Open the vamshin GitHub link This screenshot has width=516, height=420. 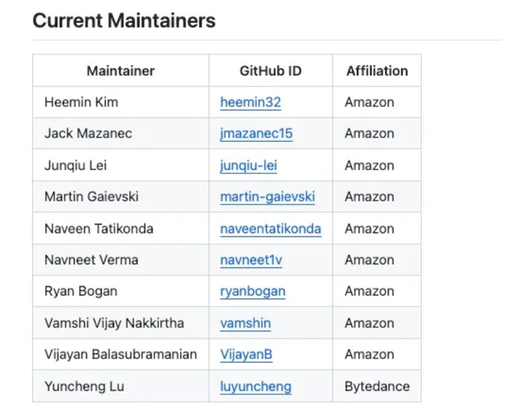245,323
